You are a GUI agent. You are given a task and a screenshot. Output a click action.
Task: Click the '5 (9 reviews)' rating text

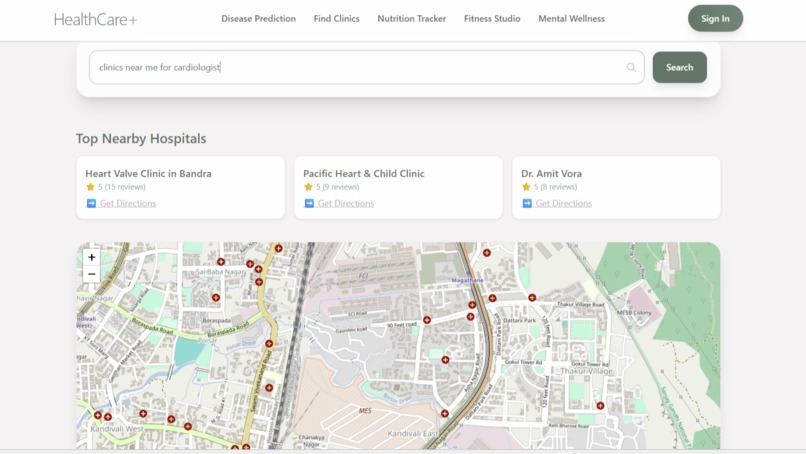click(x=338, y=187)
